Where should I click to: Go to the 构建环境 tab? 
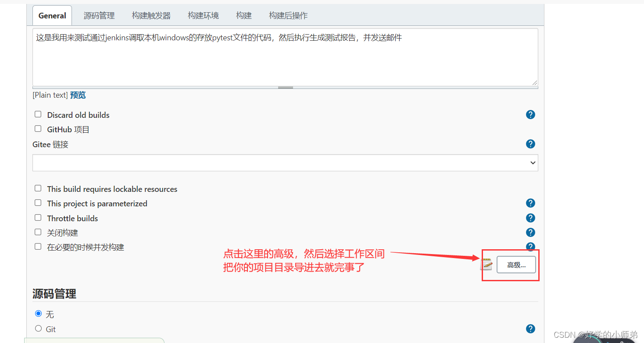point(204,16)
